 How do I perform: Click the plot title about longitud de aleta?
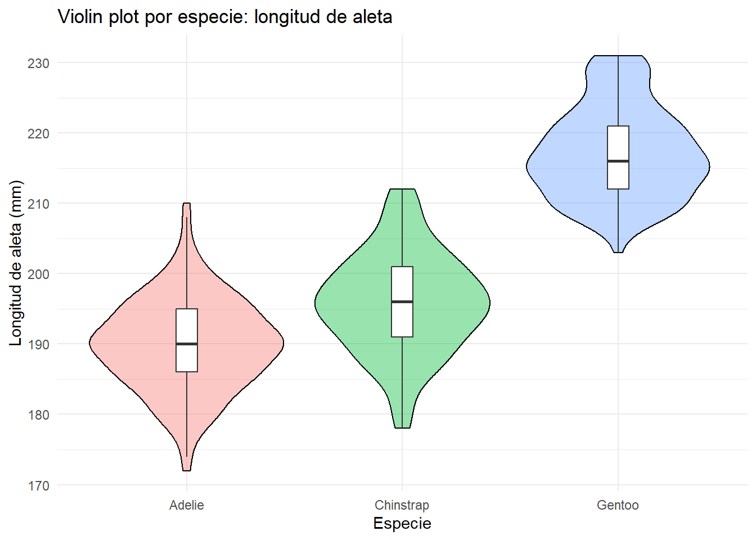tap(225, 17)
